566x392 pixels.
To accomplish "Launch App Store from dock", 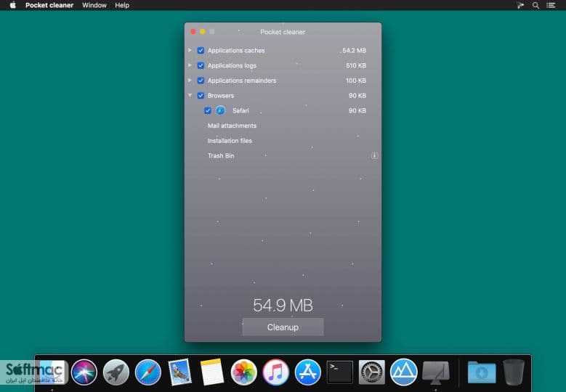I will [x=307, y=372].
